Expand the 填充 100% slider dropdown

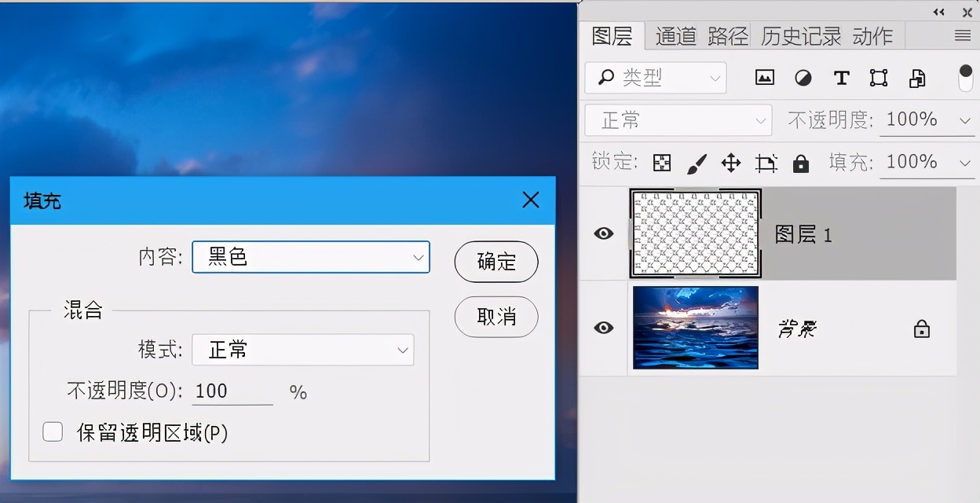pyautogui.click(x=965, y=163)
